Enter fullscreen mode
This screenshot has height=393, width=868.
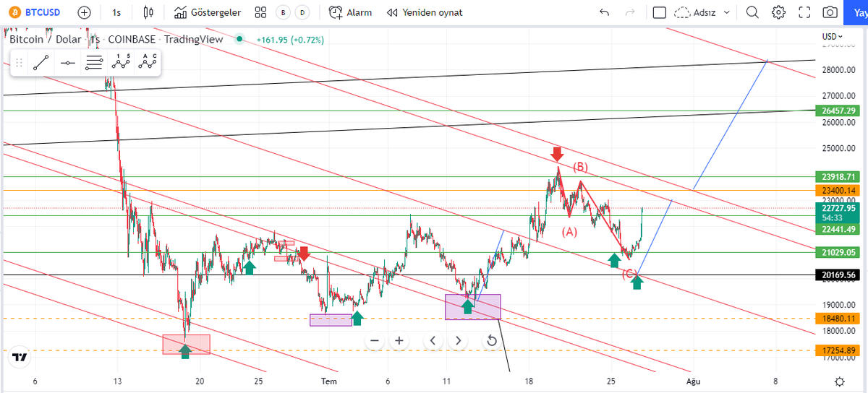804,12
